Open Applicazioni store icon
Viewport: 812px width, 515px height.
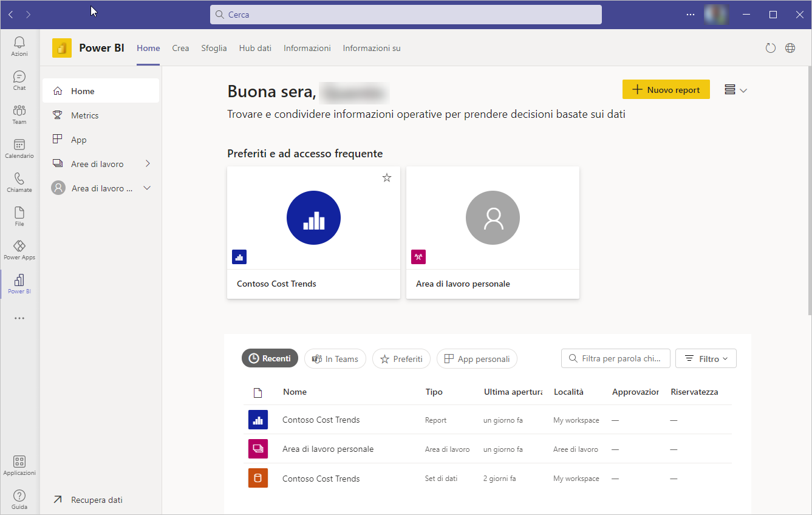coord(19,466)
